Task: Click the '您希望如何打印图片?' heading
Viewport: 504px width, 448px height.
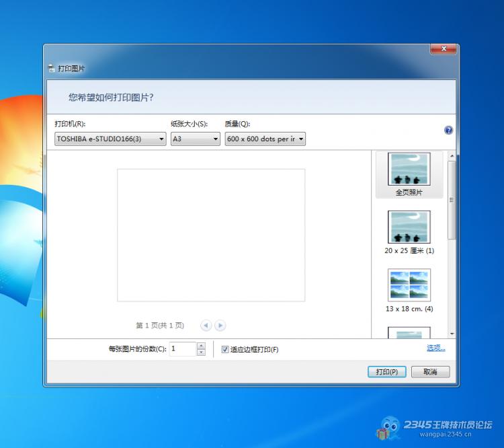Action: coord(111,97)
